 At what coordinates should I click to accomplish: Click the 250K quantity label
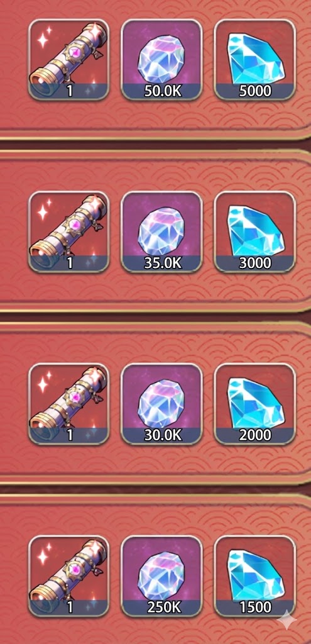162,608
